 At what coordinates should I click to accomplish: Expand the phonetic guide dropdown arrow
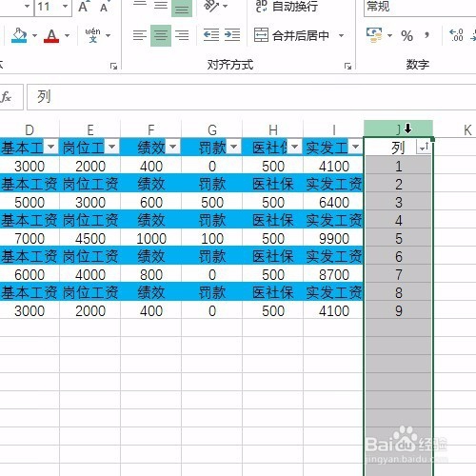tap(108, 35)
